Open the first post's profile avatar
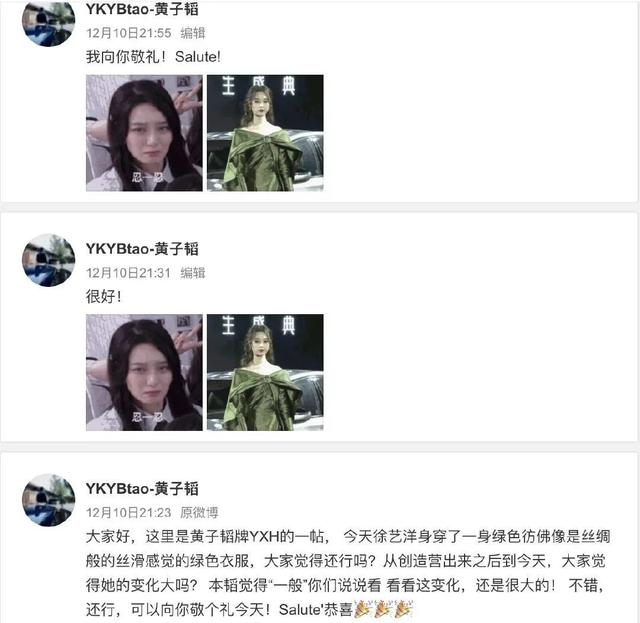 48,20
